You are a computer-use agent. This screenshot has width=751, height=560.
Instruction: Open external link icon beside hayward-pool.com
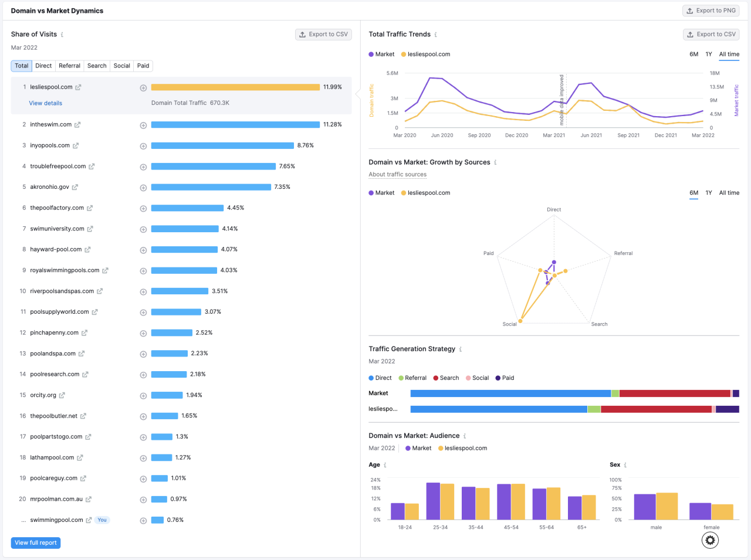pyautogui.click(x=87, y=250)
